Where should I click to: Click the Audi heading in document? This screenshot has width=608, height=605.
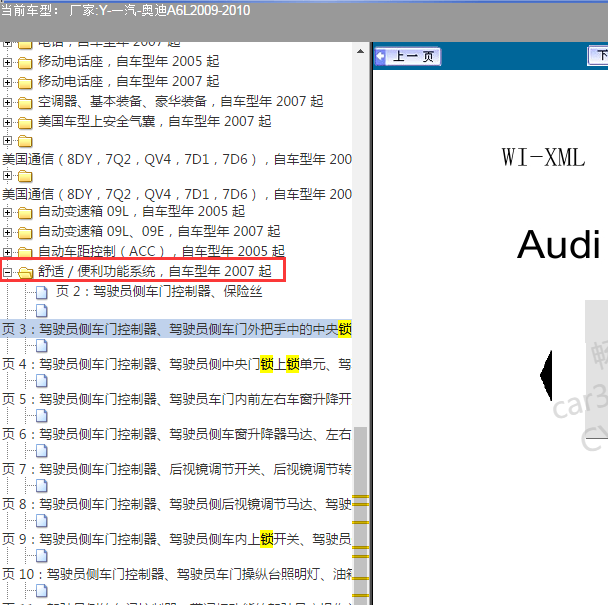(559, 245)
